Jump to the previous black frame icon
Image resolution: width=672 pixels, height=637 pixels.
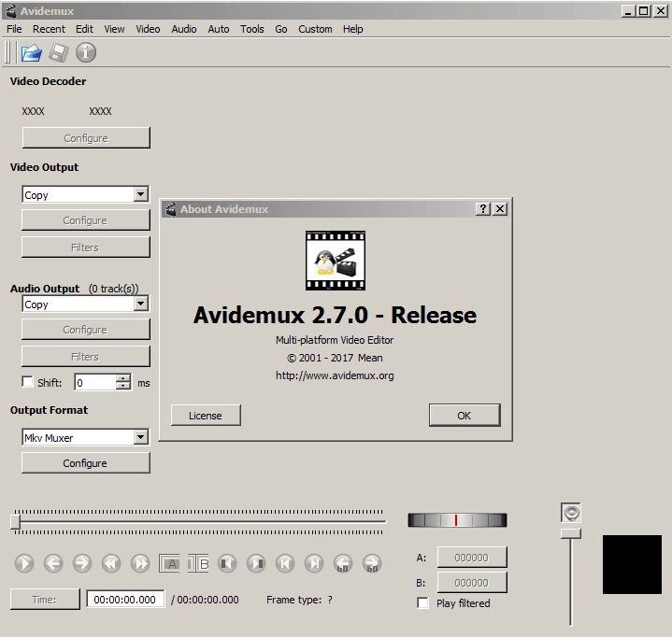point(227,563)
